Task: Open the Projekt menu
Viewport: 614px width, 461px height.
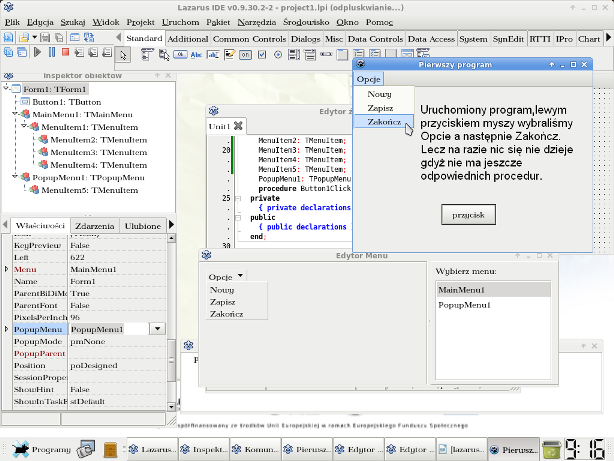Action: (x=141, y=22)
